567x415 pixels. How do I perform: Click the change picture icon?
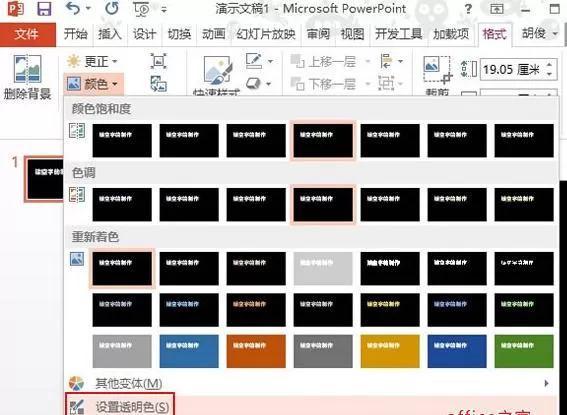(x=158, y=84)
